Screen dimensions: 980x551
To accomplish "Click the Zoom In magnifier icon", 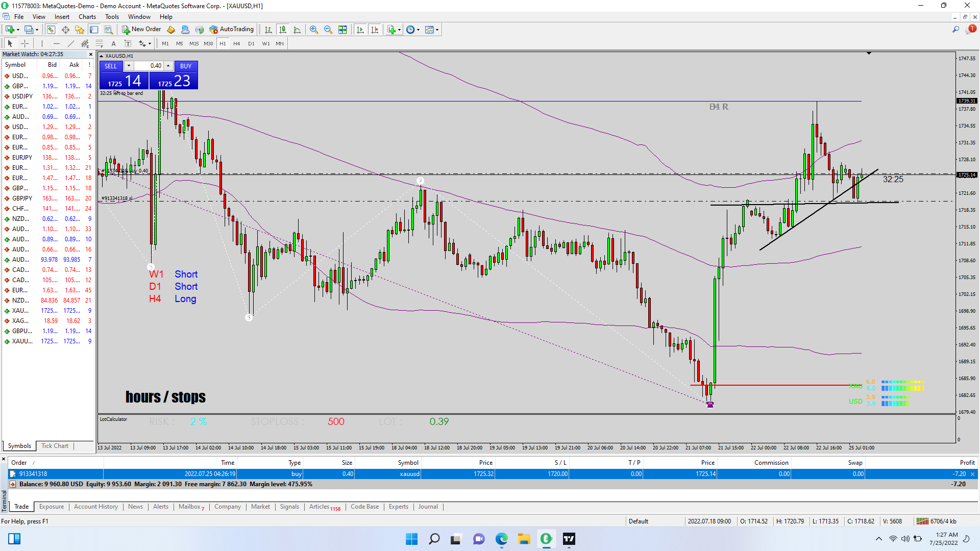I will tap(314, 30).
